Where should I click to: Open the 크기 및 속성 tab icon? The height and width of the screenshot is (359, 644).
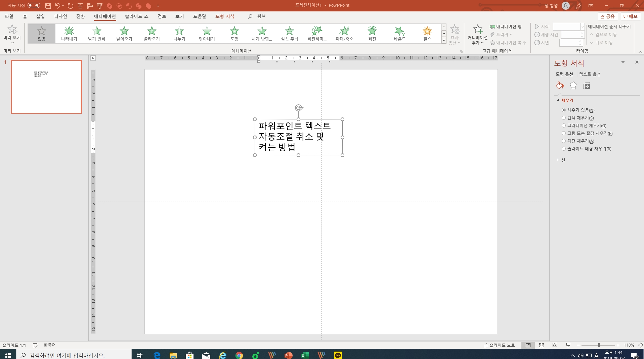pos(587,86)
